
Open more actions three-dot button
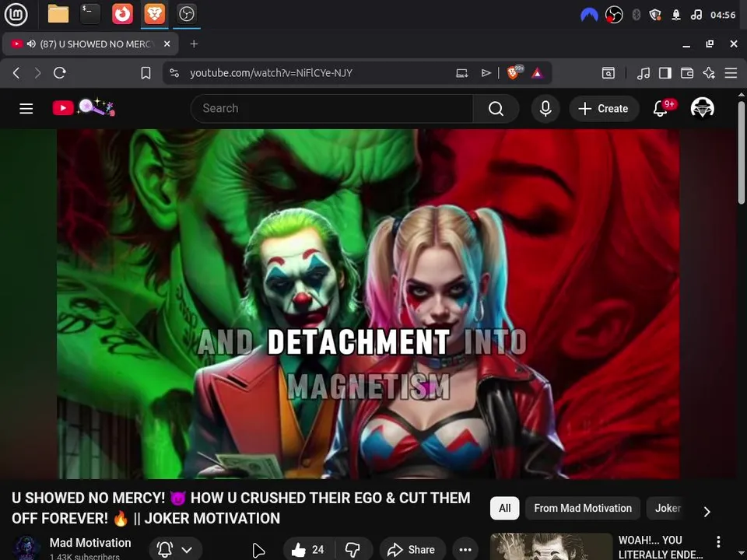[x=465, y=550]
